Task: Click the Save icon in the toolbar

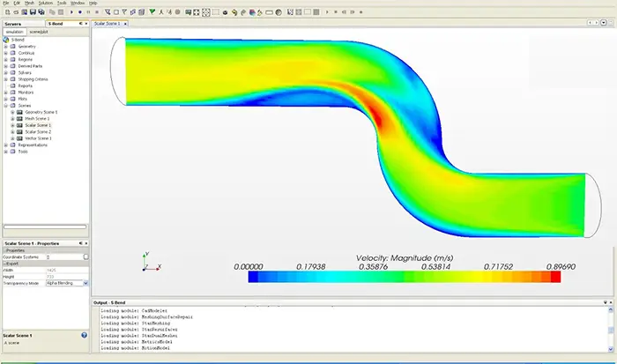Action: (31, 12)
